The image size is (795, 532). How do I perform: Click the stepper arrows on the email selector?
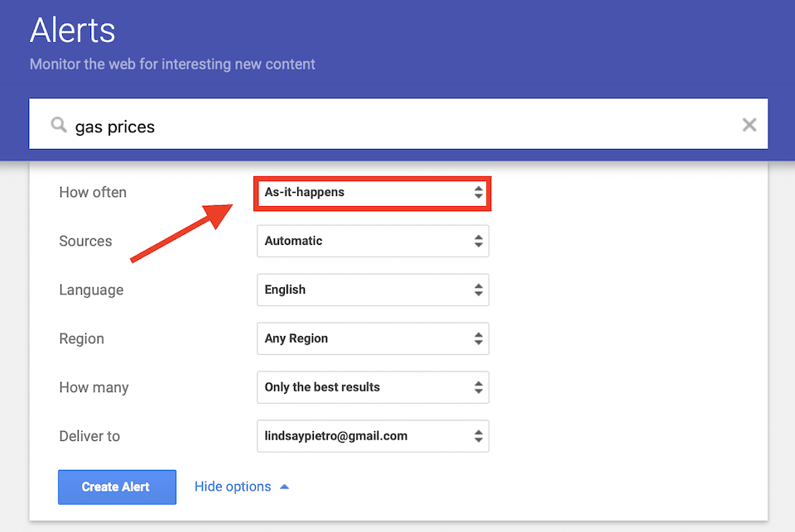pos(478,437)
